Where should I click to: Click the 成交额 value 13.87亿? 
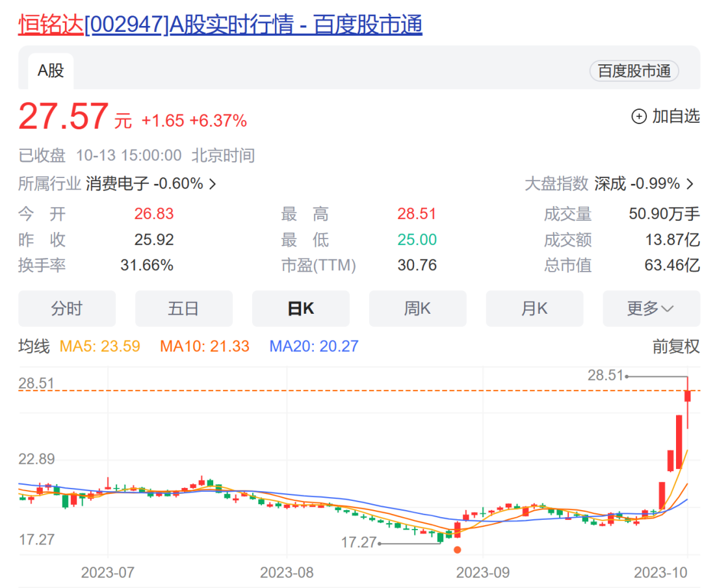coord(673,240)
